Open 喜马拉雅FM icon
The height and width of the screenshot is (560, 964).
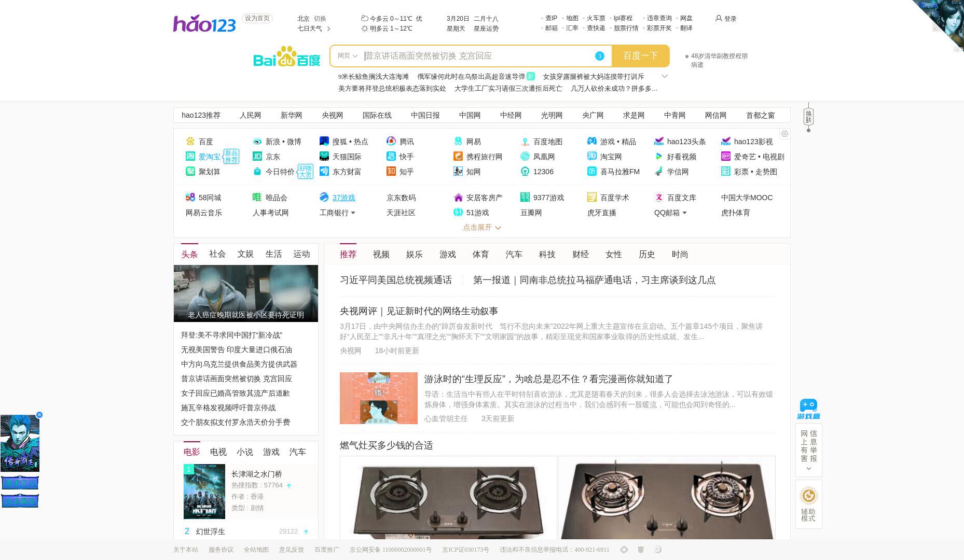tap(592, 172)
